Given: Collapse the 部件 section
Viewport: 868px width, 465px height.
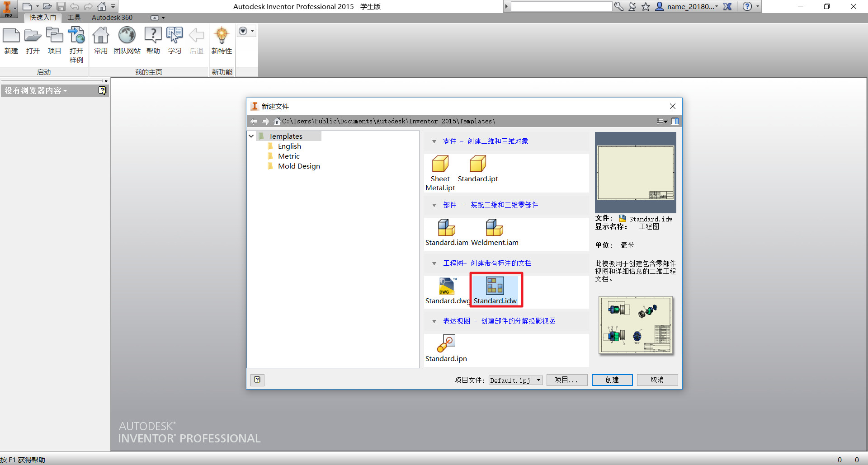Looking at the screenshot, I should [x=434, y=205].
